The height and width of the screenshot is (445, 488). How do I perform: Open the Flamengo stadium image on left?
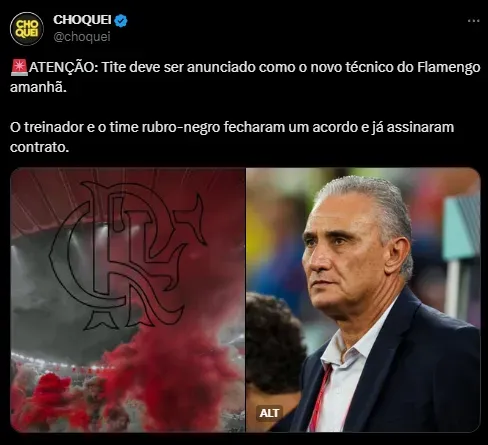coord(128,300)
